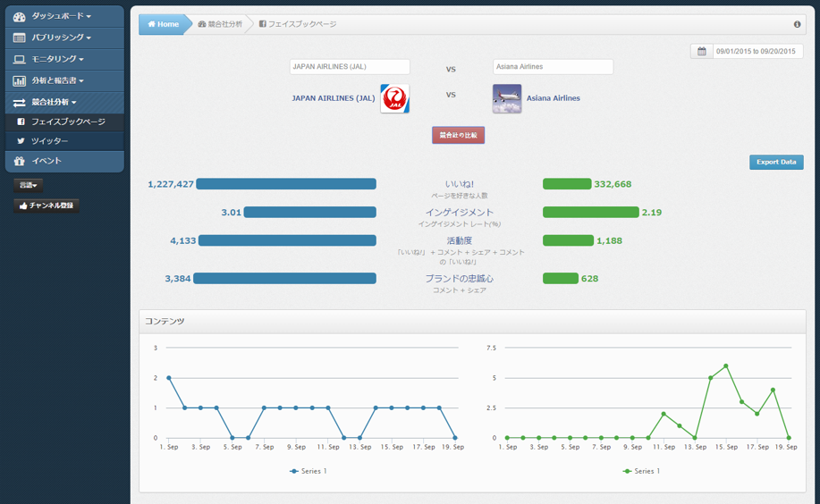Click the Asiana Airlines airplane thumbnail
The width and height of the screenshot is (820, 504).
[507, 98]
